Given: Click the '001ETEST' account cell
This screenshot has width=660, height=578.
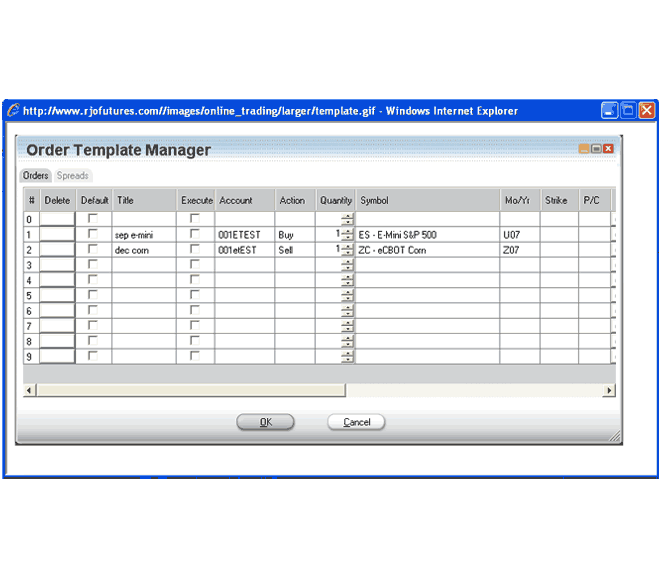Looking at the screenshot, I should pyautogui.click(x=245, y=234).
